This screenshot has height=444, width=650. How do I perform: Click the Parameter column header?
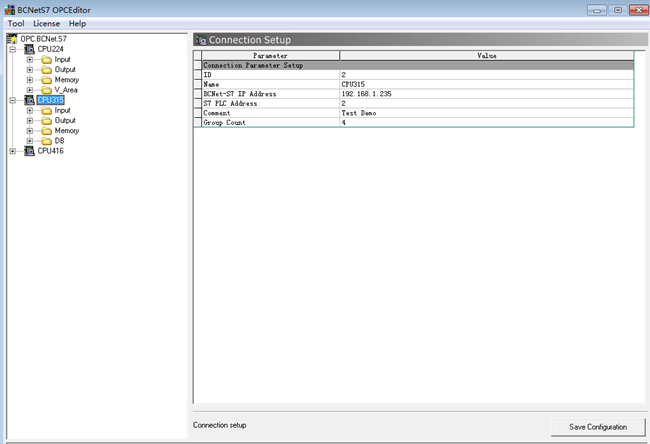[x=270, y=56]
